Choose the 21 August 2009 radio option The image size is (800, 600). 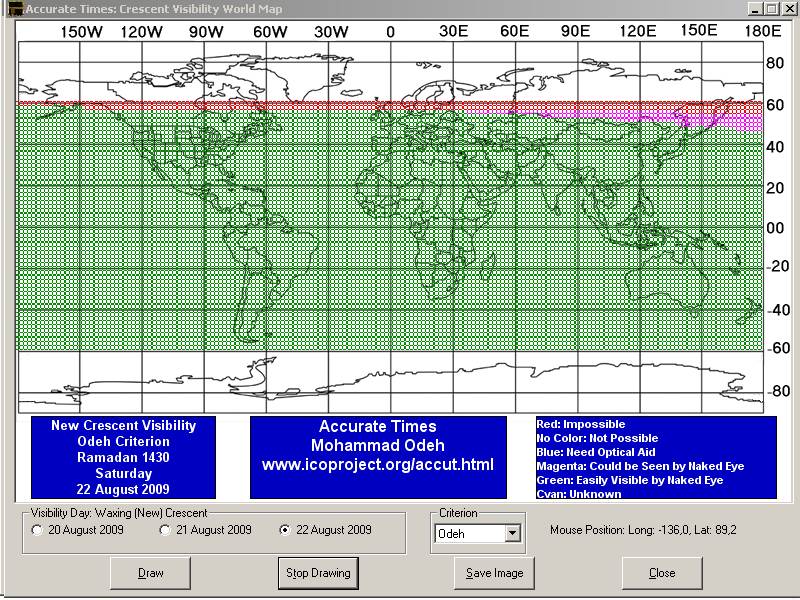click(x=166, y=530)
